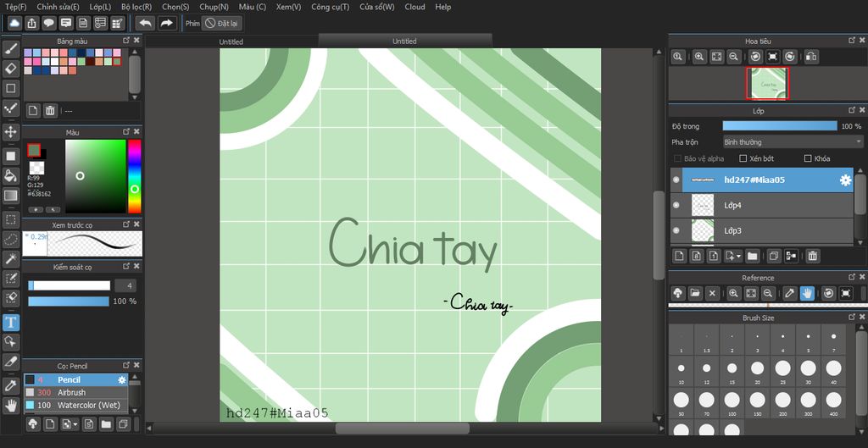The height and width of the screenshot is (448, 868).
Task: Close the Bảng màu panel
Action: coord(136,41)
